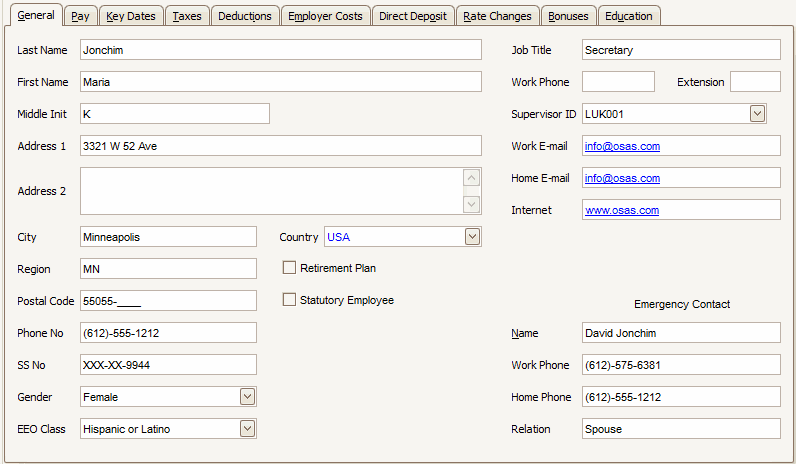Click the Home E-mail address link
Image resolution: width=796 pixels, height=464 pixels.
622,178
